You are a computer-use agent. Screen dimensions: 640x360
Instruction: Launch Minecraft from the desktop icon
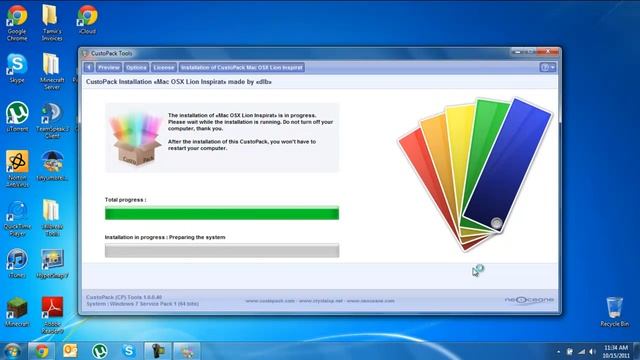pos(17,312)
